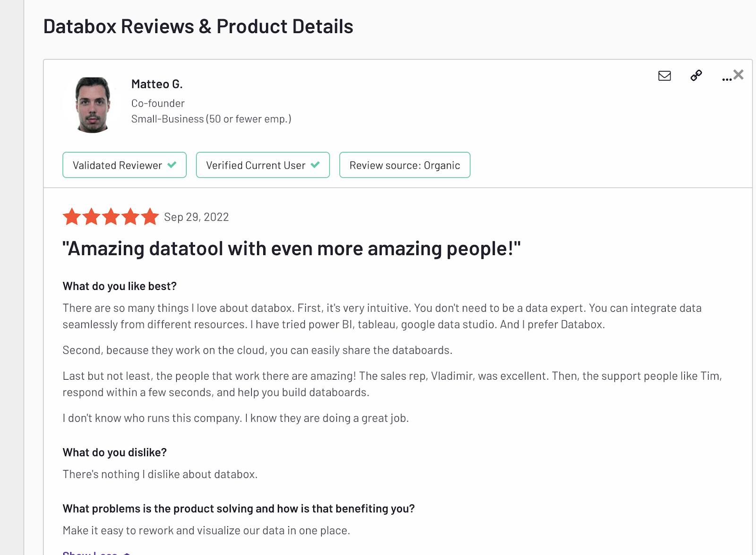Image resolution: width=756 pixels, height=555 pixels.
Task: Toggle the Validated Reviewer badge
Action: pyautogui.click(x=124, y=165)
